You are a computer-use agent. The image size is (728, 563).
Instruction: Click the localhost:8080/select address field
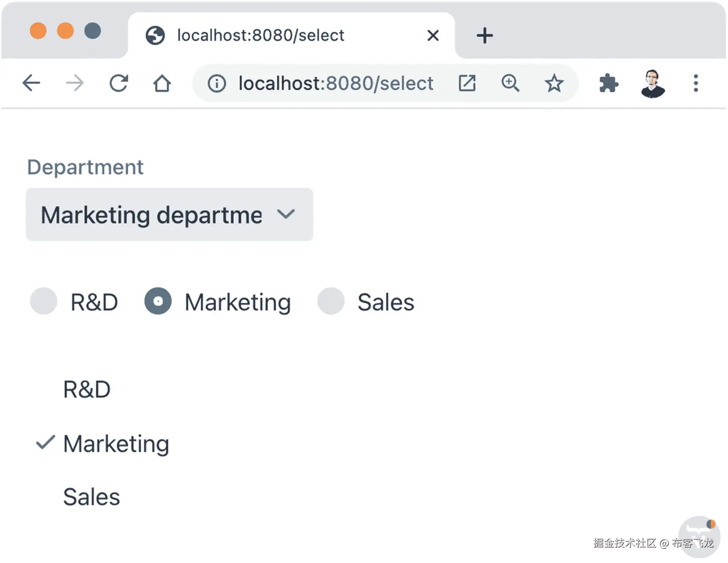[336, 84]
